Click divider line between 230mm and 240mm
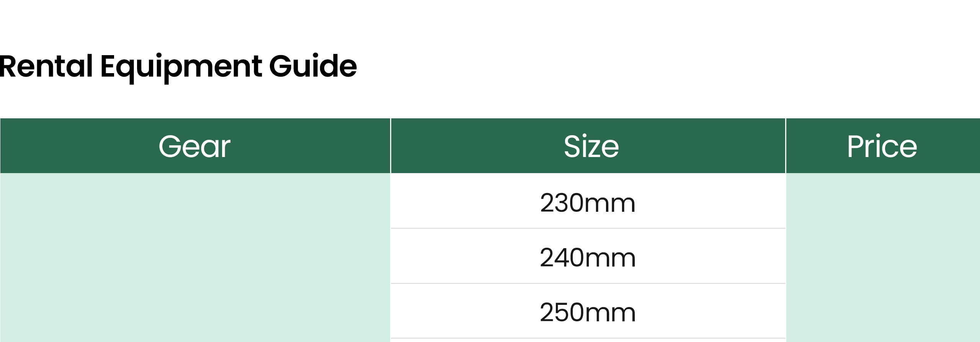Screen dimensions: 980x342 point(588,228)
